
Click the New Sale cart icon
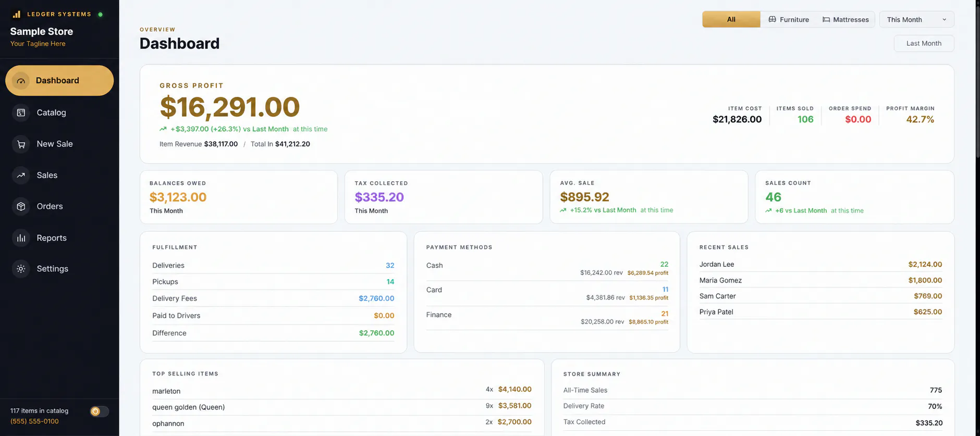point(21,144)
